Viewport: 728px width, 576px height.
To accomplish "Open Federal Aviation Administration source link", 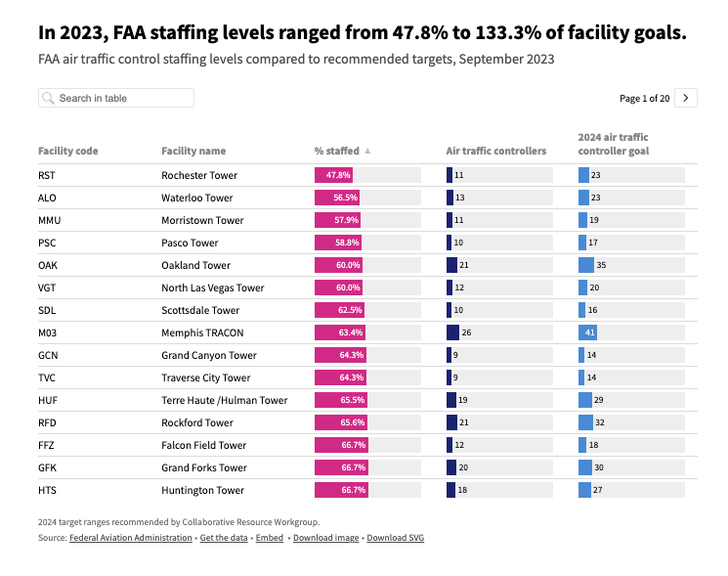I will [x=131, y=538].
